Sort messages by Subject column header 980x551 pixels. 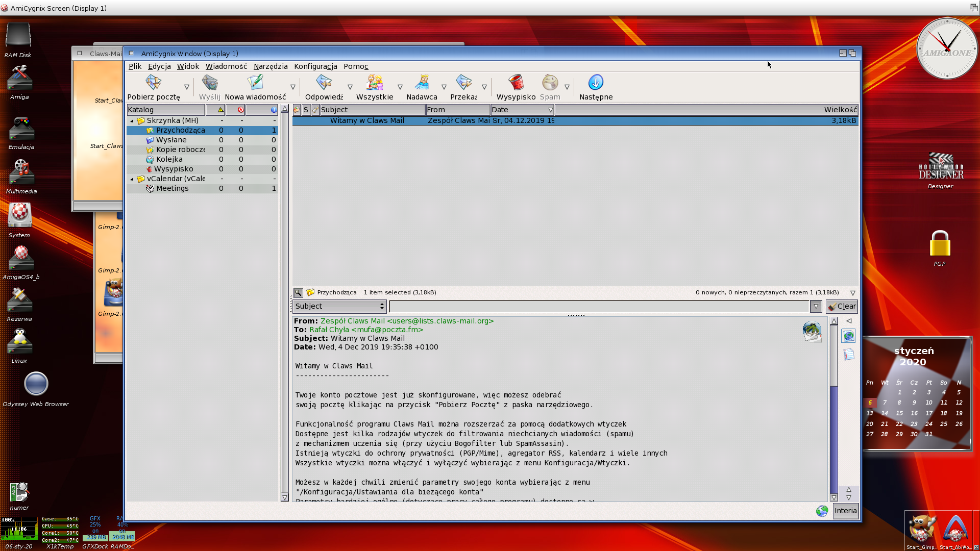(372, 110)
